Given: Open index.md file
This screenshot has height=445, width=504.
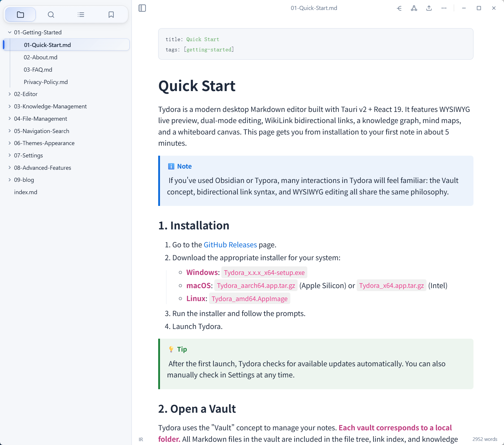Looking at the screenshot, I should tap(26, 192).
